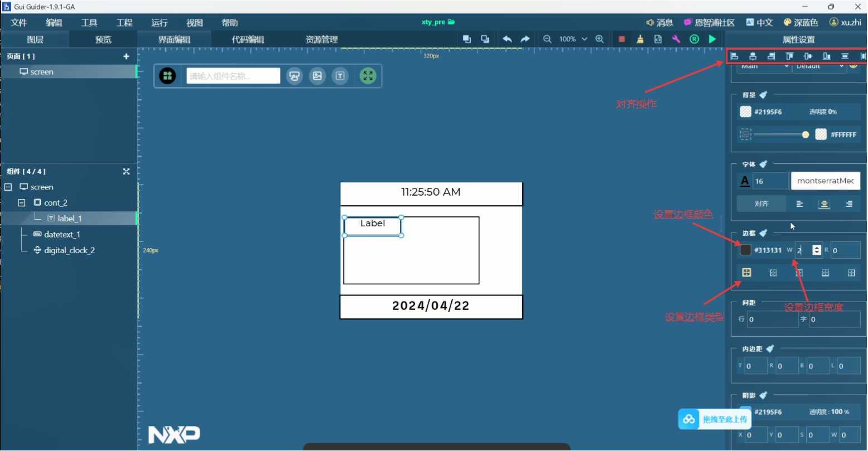Click the pink wrench build icon

[676, 39]
